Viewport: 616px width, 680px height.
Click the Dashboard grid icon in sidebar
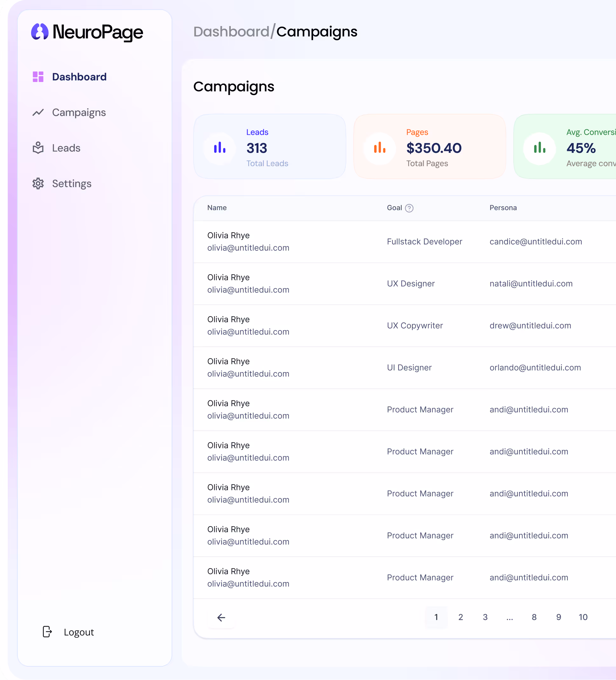click(x=38, y=77)
